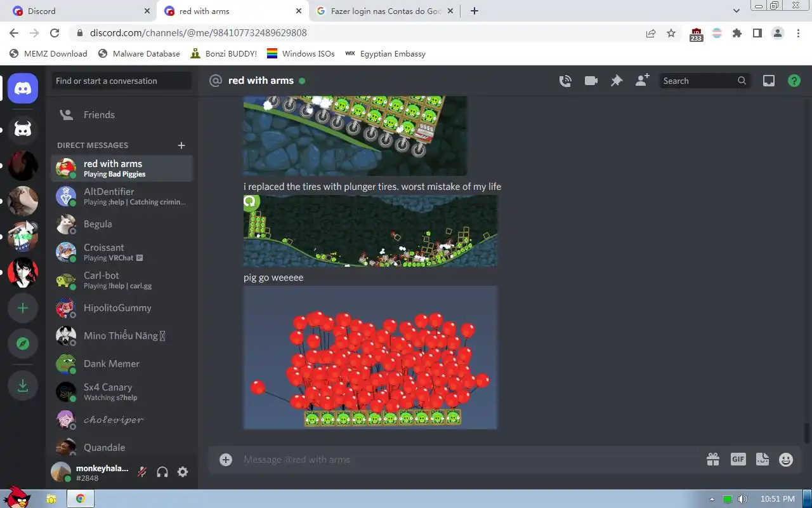This screenshot has width=812, height=508.
Task: Open DM with Croissant
Action: click(121, 252)
